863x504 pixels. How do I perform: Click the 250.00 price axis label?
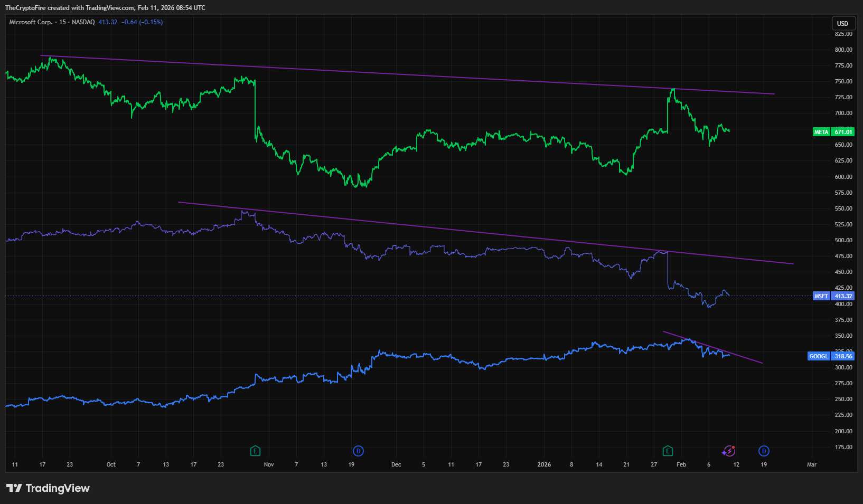coord(843,399)
